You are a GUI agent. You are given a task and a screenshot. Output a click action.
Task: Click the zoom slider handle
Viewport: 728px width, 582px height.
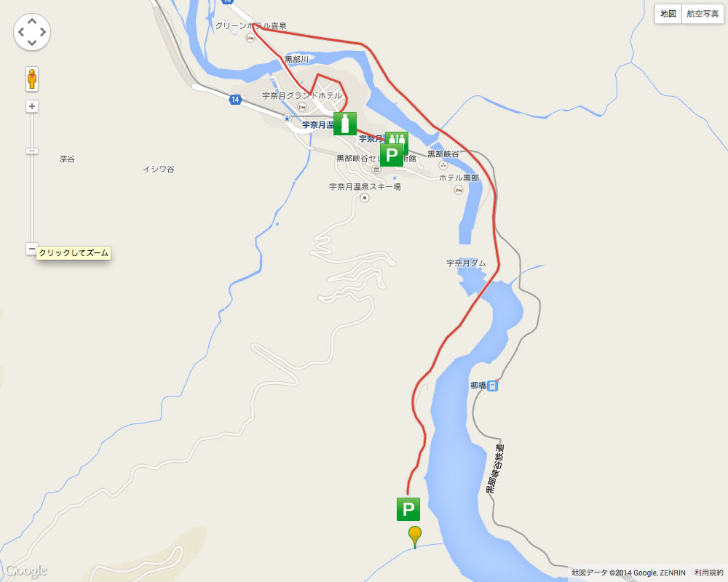[31, 151]
